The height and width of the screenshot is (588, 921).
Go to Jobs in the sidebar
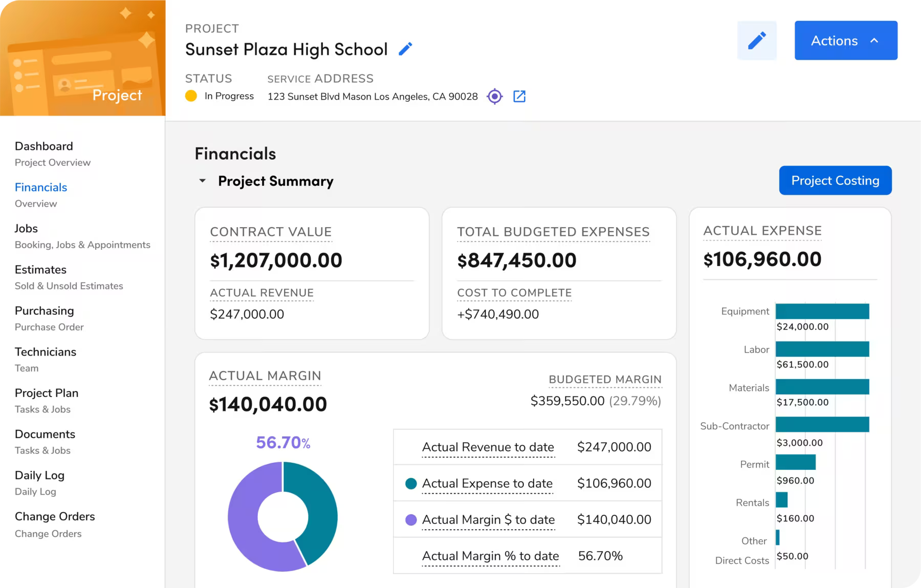tap(26, 228)
